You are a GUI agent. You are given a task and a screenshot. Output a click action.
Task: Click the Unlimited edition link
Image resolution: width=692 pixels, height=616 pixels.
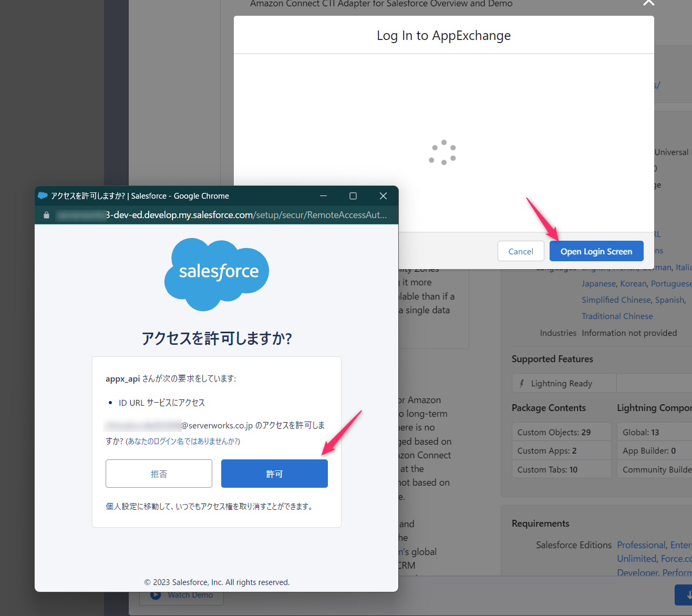click(636, 559)
